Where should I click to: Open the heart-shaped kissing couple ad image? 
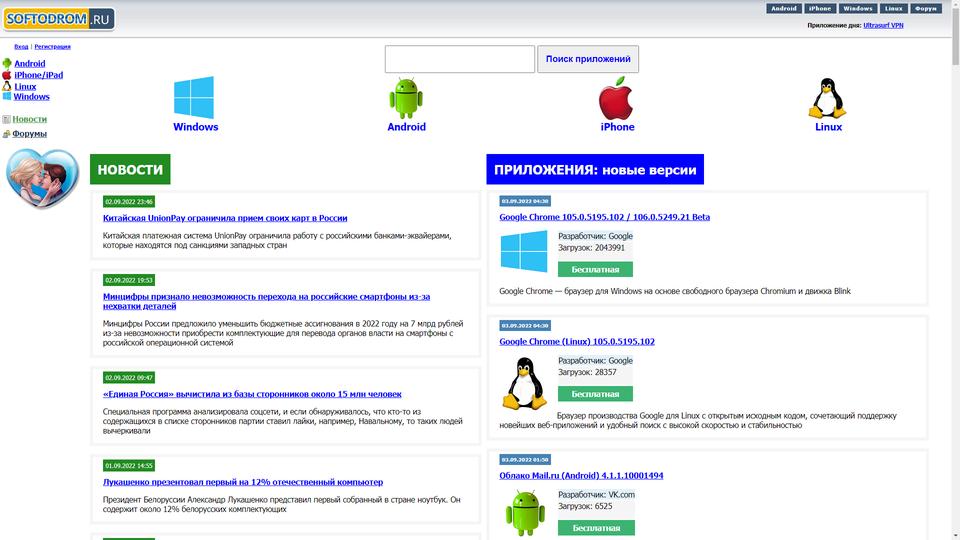pos(42,178)
